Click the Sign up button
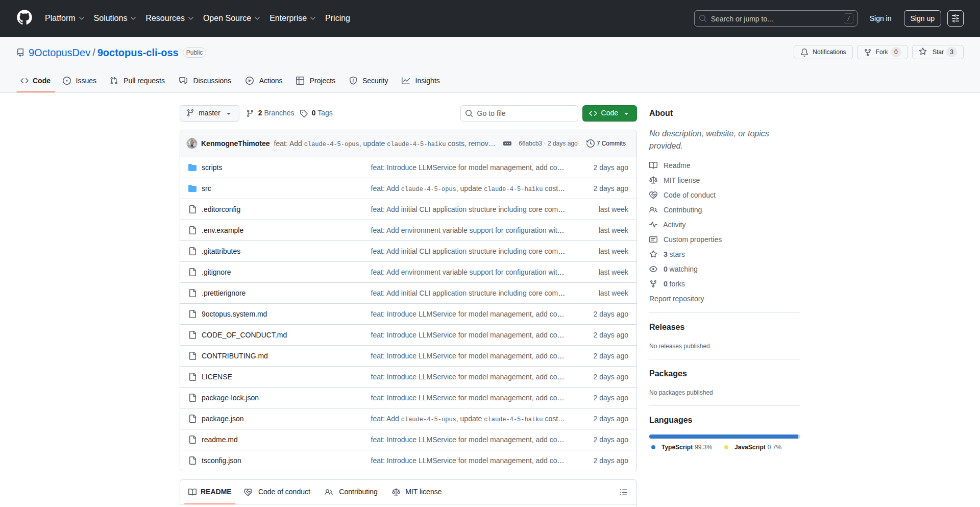This screenshot has height=507, width=980. click(922, 18)
